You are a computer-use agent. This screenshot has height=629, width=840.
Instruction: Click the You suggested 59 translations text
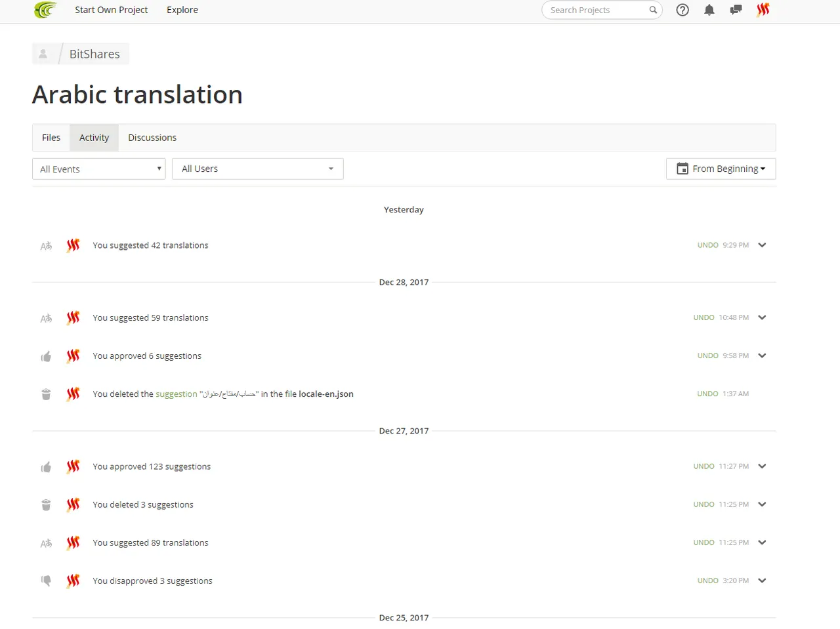click(x=150, y=317)
